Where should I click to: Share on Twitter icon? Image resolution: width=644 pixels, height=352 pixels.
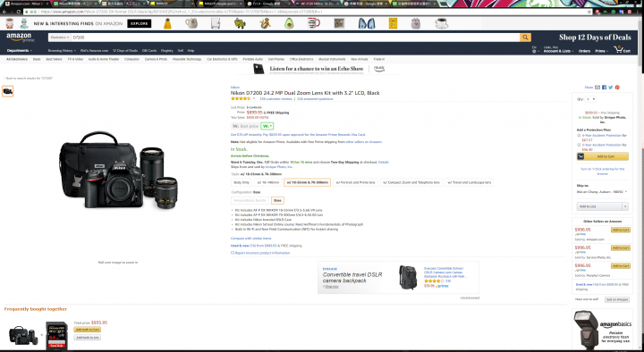pos(610,88)
